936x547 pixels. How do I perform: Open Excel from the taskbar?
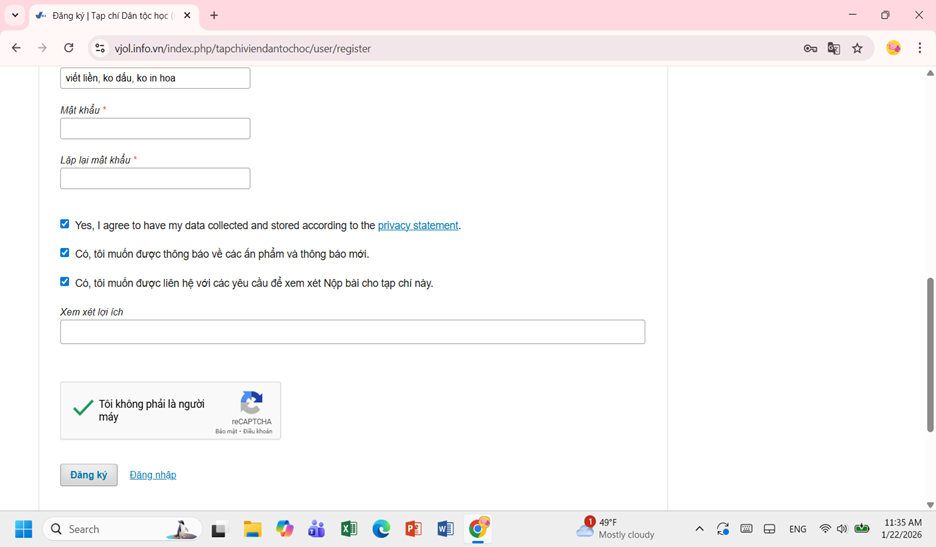pyautogui.click(x=349, y=529)
